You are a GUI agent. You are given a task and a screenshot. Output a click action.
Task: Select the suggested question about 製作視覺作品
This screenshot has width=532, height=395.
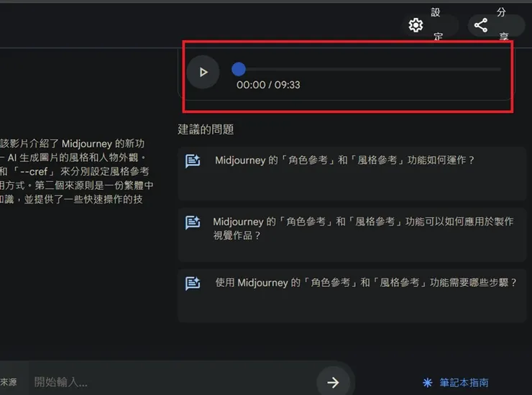(352, 235)
